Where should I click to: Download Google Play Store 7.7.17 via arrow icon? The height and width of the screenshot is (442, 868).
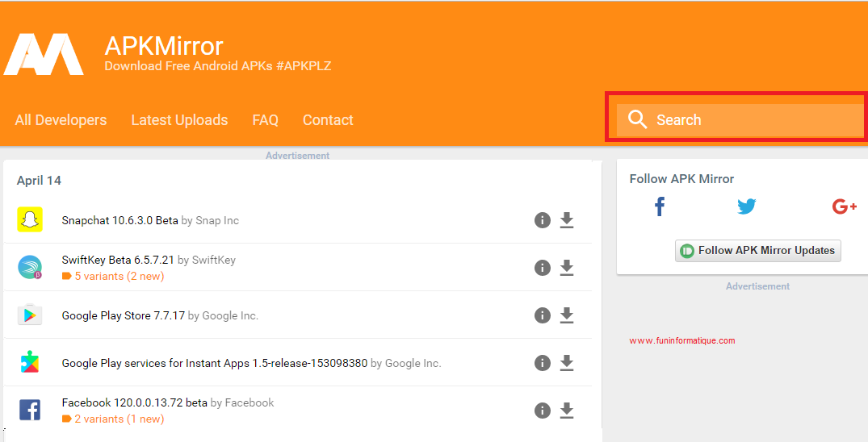tap(566, 315)
